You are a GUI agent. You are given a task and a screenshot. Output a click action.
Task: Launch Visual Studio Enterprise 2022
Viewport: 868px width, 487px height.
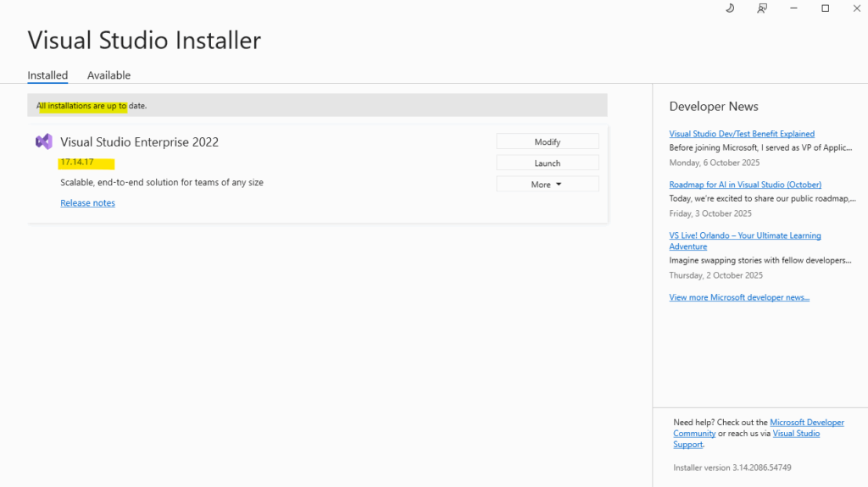point(548,163)
